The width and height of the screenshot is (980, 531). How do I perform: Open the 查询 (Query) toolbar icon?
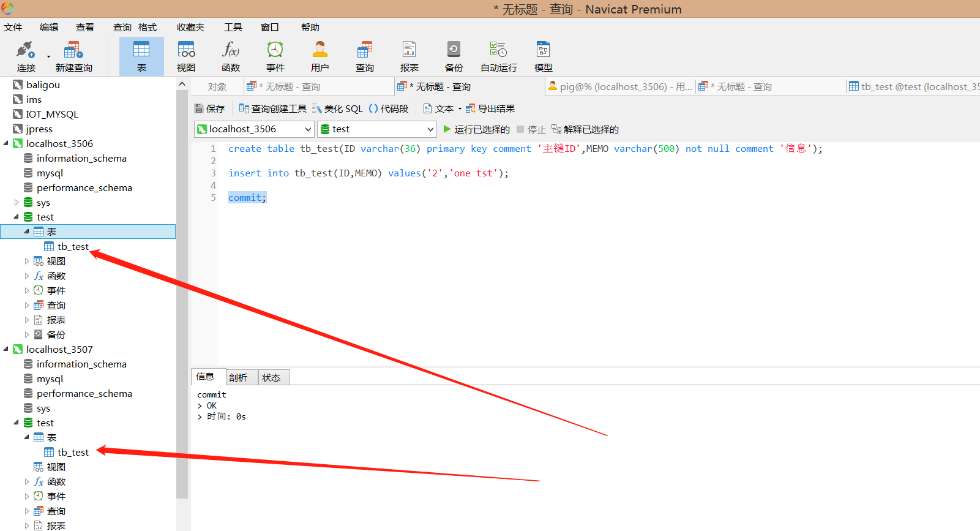[x=365, y=56]
